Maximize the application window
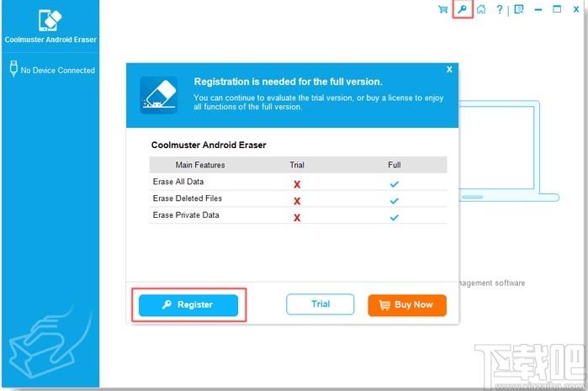This screenshot has height=391, width=588. point(557,9)
